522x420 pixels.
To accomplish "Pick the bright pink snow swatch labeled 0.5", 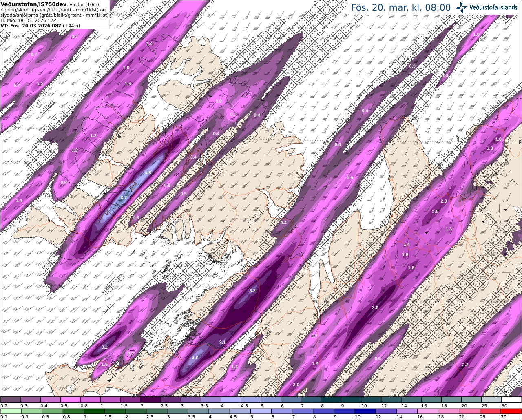I will coord(70,400).
